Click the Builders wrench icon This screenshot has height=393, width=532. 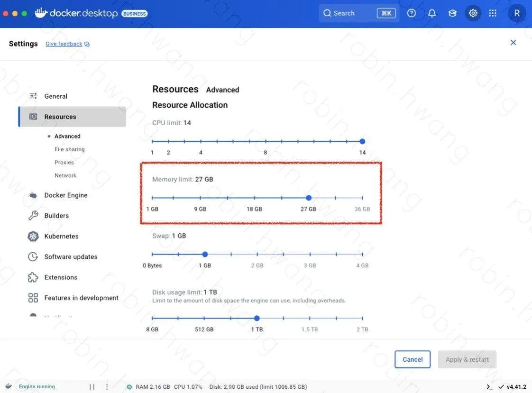click(x=33, y=215)
